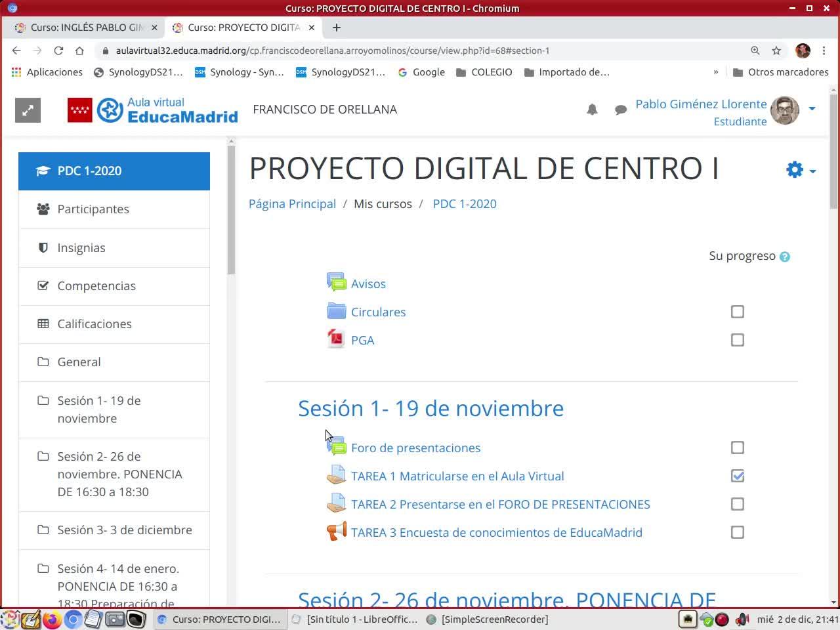Open the Google bookmark

[x=421, y=72]
